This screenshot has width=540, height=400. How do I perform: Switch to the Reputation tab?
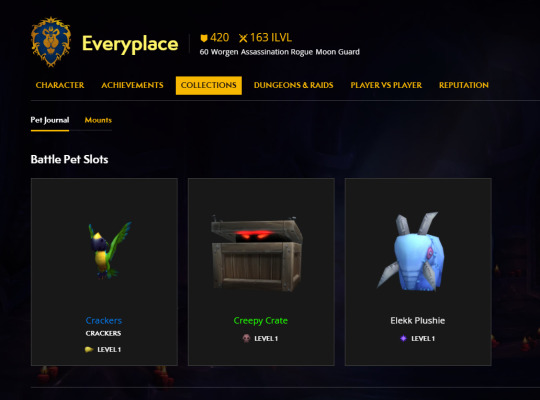click(464, 85)
